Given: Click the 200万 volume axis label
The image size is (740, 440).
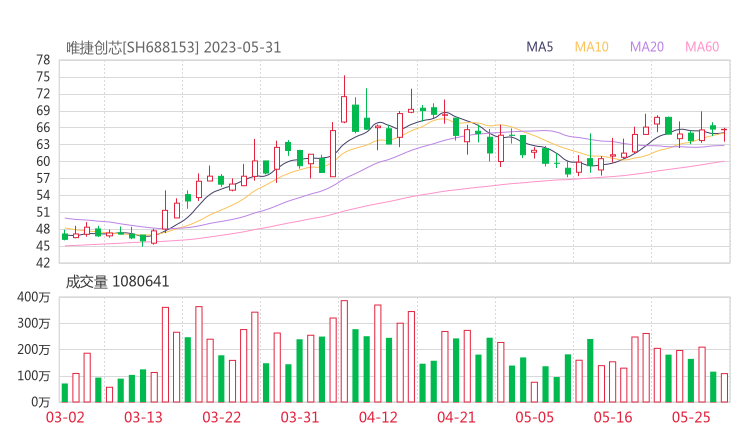Looking at the screenshot, I should tap(34, 350).
